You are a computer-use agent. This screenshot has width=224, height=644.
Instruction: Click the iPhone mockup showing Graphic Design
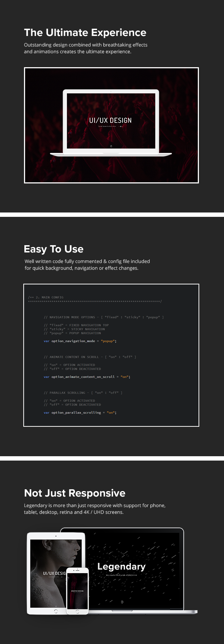[77, 591]
